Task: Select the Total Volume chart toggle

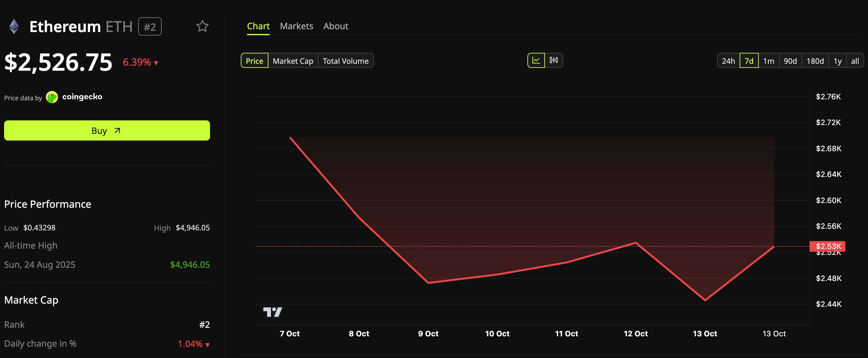Action: 345,61
